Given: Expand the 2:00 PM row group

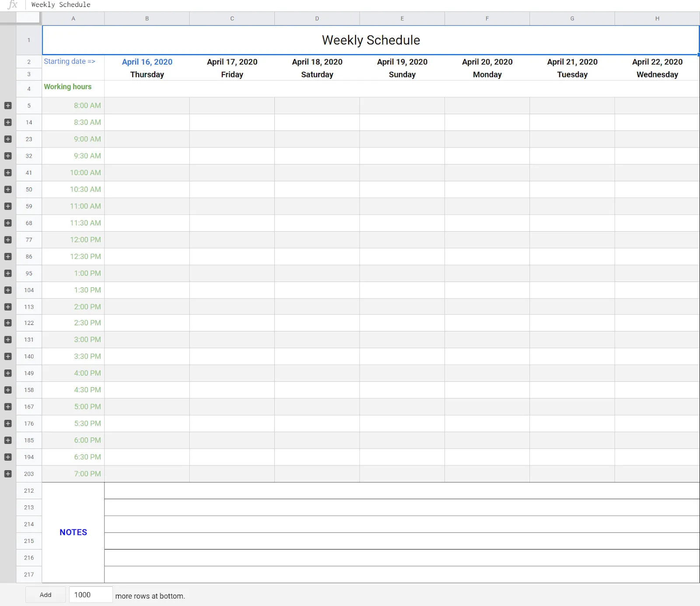Looking at the screenshot, I should (x=7, y=307).
